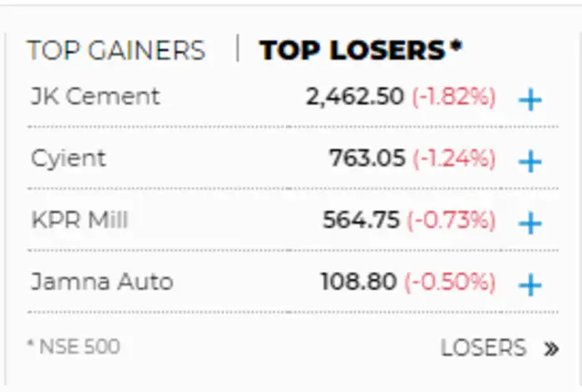The height and width of the screenshot is (392, 582).
Task: Click KPR Mill price 564.75
Action: pos(363,220)
